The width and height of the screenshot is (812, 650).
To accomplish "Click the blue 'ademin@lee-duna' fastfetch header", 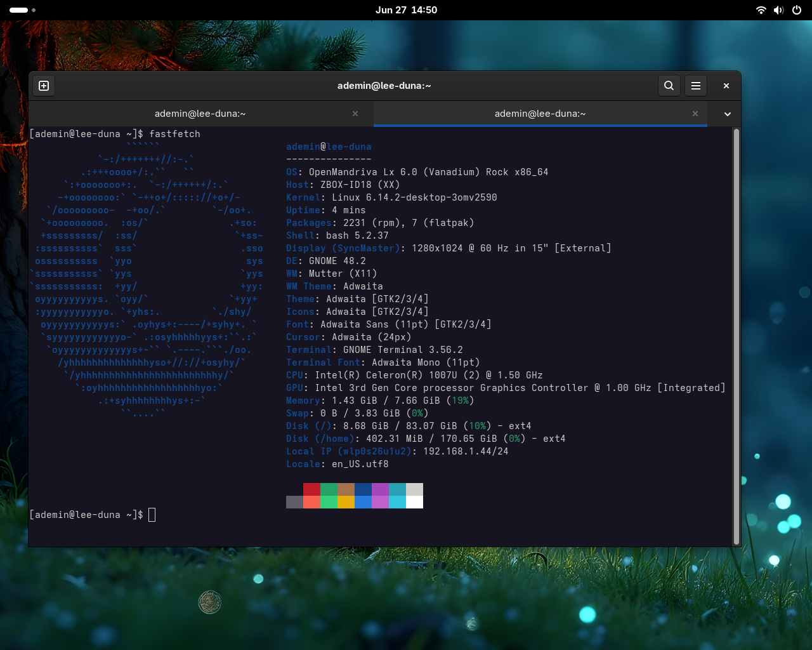I will point(329,147).
